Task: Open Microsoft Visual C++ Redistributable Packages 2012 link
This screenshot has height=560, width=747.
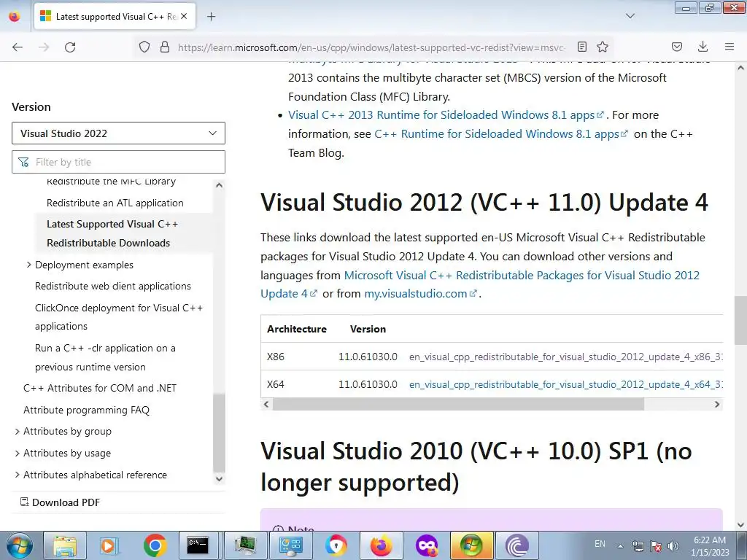Action: tap(480, 284)
